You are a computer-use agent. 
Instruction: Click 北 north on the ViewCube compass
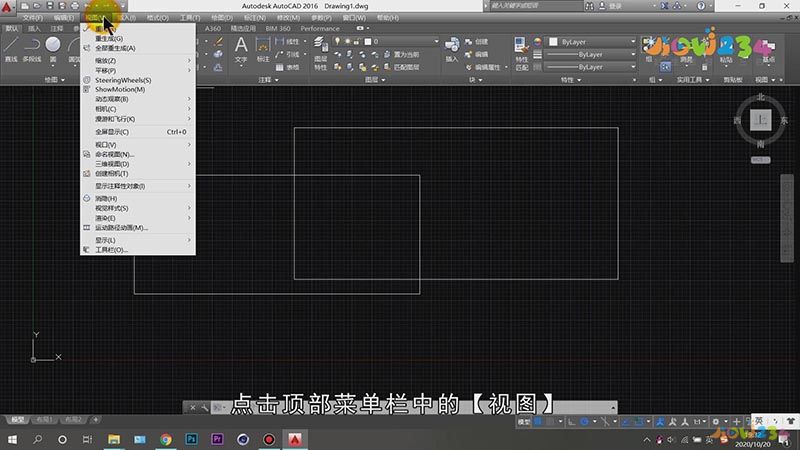click(x=760, y=97)
